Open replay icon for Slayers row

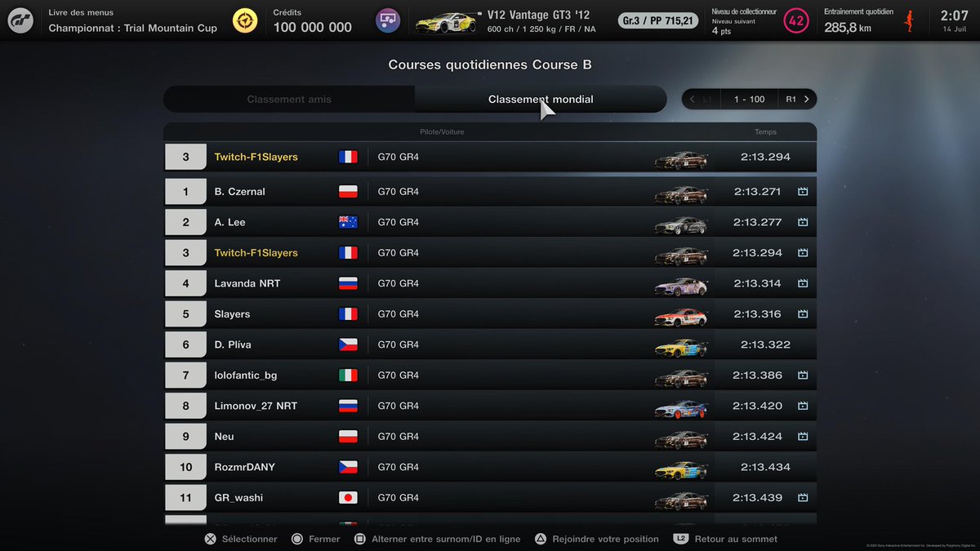[x=803, y=314]
